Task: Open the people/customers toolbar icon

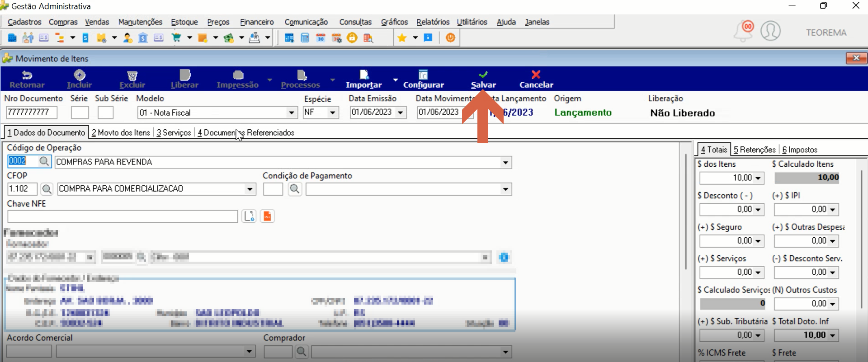Action: [x=28, y=38]
